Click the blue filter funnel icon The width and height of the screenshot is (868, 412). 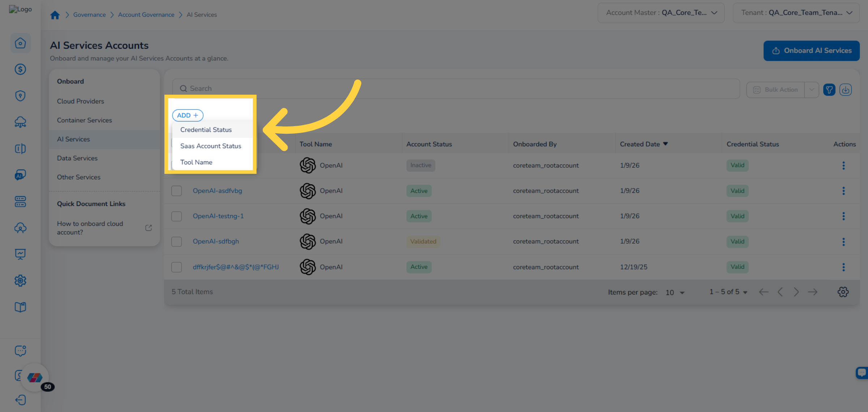click(x=829, y=90)
